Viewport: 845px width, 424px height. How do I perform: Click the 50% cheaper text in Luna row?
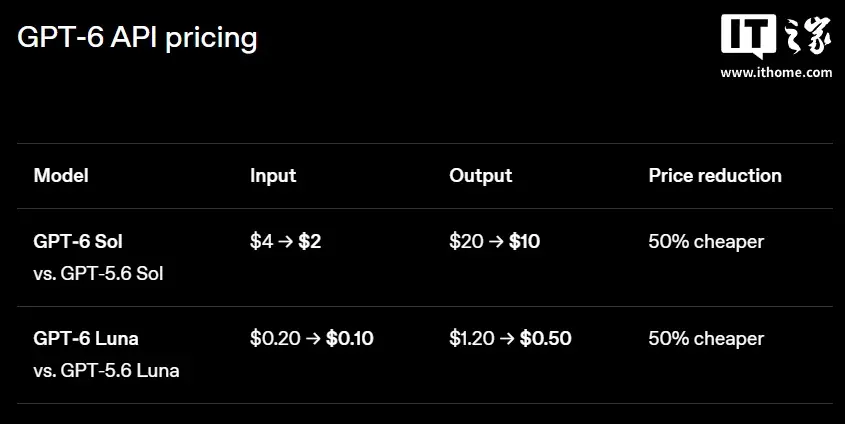tap(706, 338)
